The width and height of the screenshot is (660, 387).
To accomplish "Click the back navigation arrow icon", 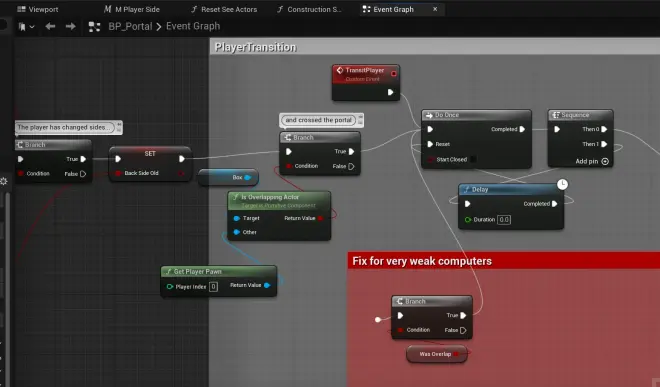I will (x=50, y=27).
